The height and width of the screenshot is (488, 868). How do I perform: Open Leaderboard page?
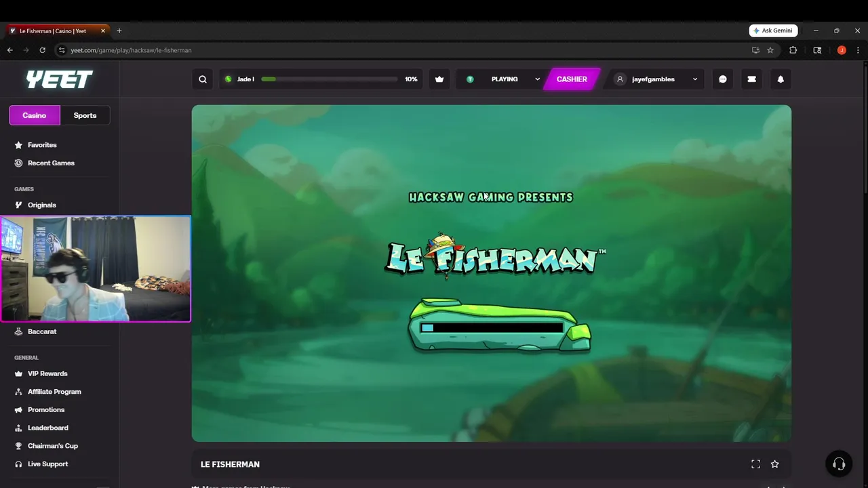pyautogui.click(x=48, y=428)
